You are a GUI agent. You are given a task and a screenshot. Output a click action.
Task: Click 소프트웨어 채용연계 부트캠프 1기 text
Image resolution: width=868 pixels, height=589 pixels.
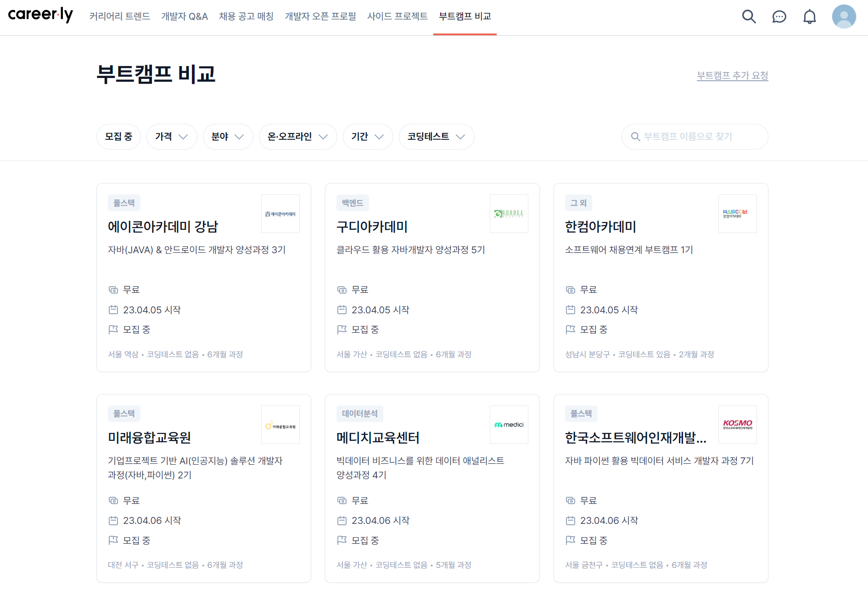coord(629,250)
